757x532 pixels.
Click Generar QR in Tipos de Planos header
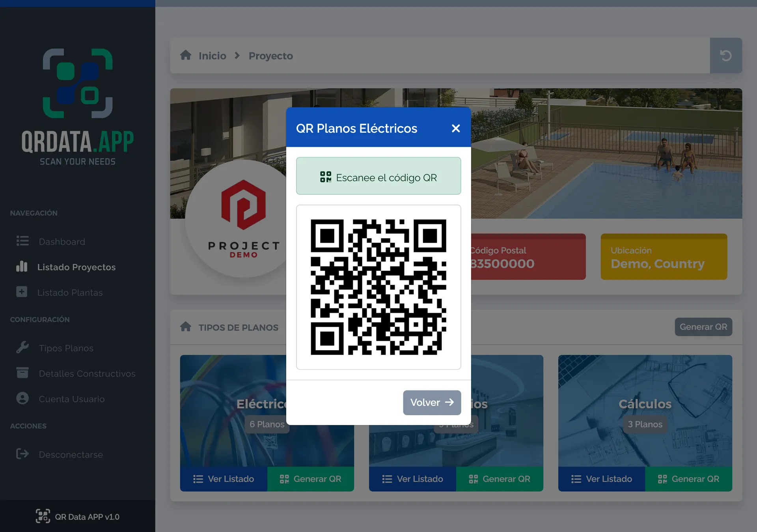pyautogui.click(x=703, y=327)
